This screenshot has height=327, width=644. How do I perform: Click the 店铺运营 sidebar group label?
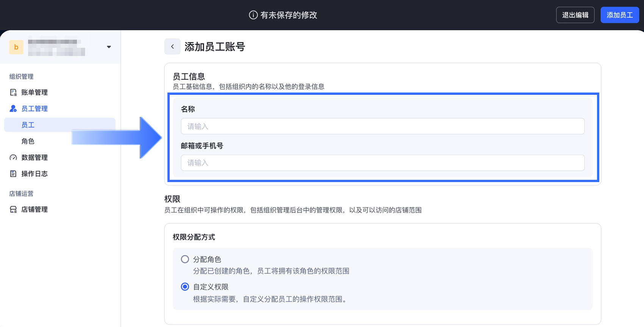(22, 193)
